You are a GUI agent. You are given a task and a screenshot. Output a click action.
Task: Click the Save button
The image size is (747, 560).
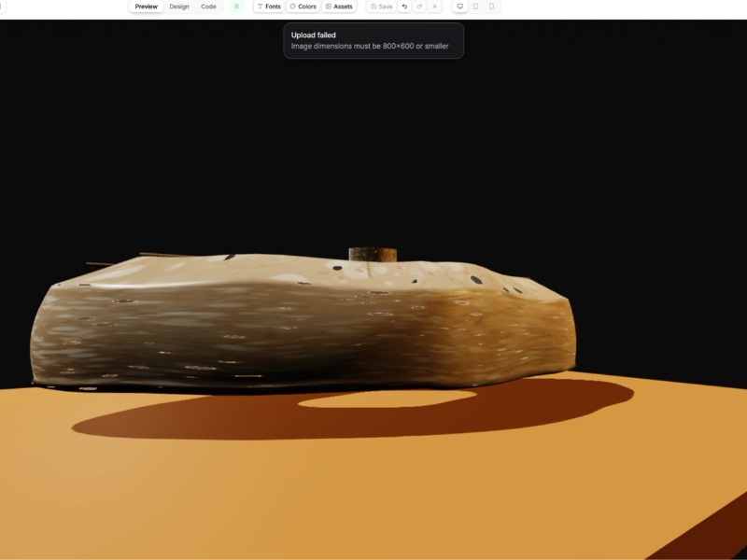coord(381,7)
